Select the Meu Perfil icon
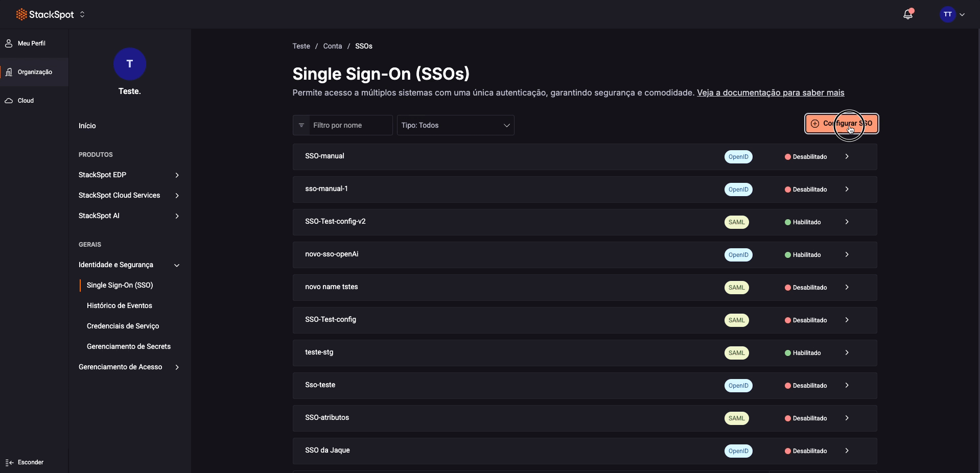The width and height of the screenshot is (980, 473). [9, 43]
